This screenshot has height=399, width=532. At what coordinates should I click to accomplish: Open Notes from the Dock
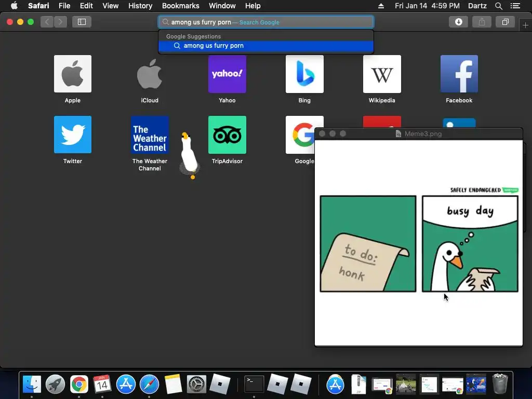(173, 384)
